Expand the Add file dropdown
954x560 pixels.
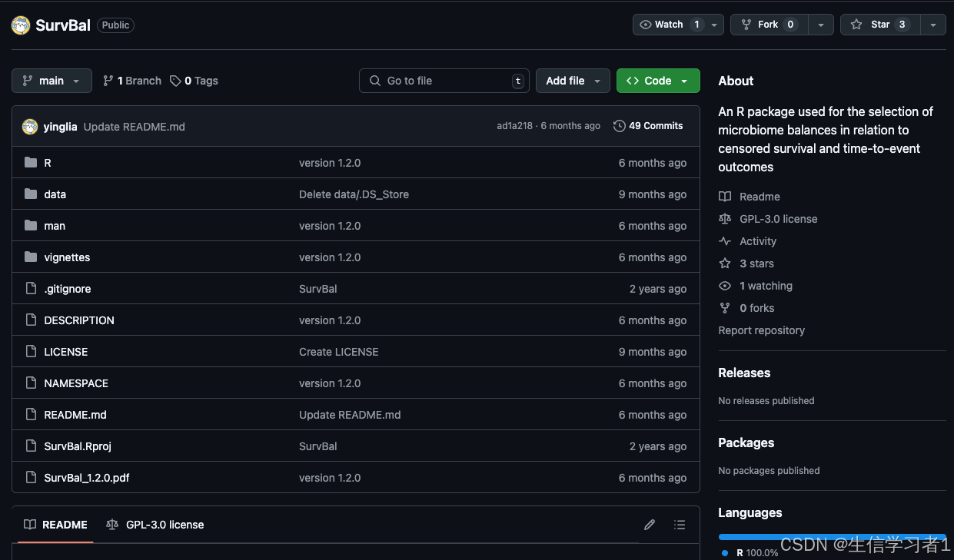pos(573,81)
